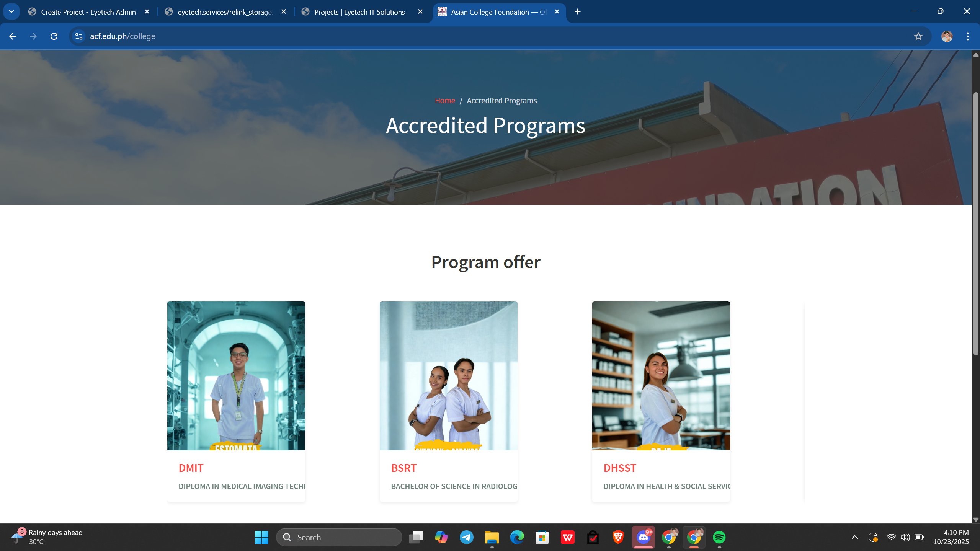Switch to Create Project - Eyetech Admin tab

point(88,12)
